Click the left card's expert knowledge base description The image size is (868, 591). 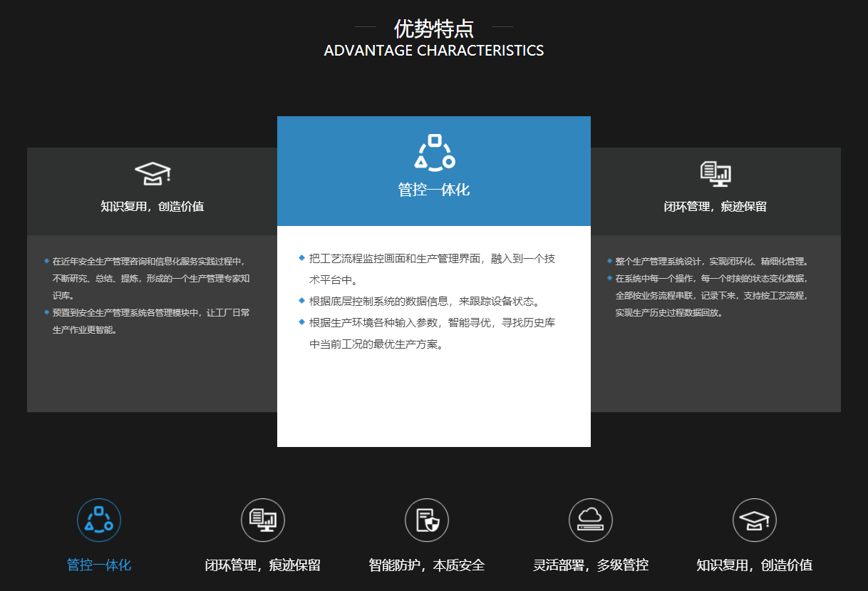[150, 279]
